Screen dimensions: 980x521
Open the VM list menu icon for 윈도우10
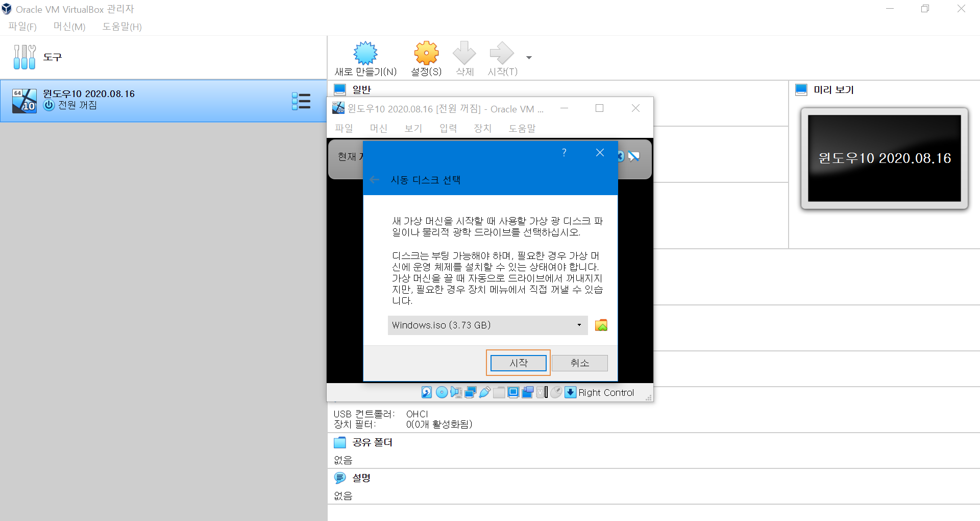point(301,101)
